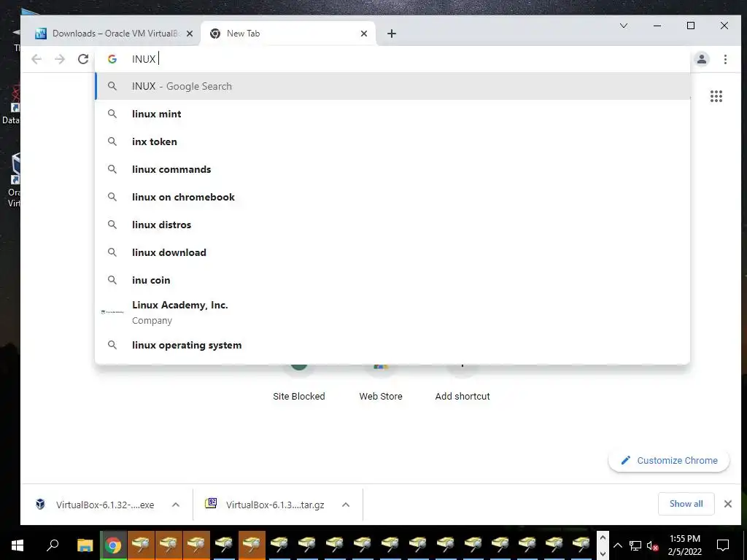Screen dimensions: 747x560
Task: Open the Windows Start menu
Action: 18,545
